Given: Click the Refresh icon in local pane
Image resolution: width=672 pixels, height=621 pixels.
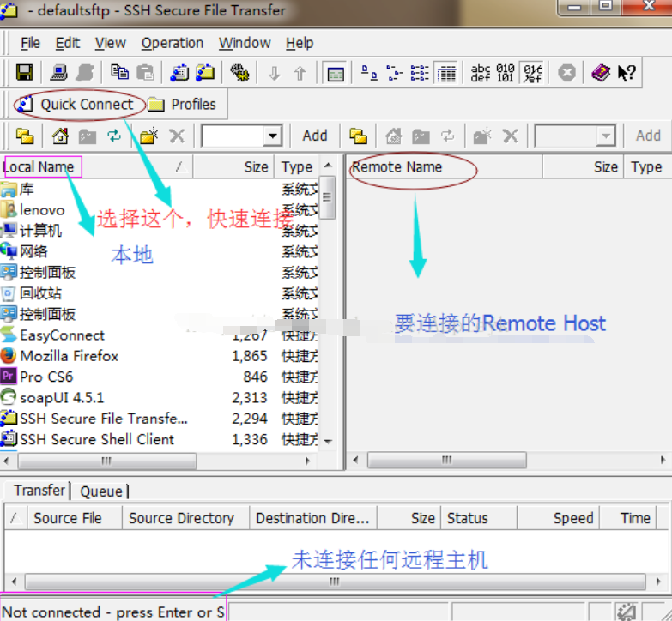Looking at the screenshot, I should [x=114, y=136].
